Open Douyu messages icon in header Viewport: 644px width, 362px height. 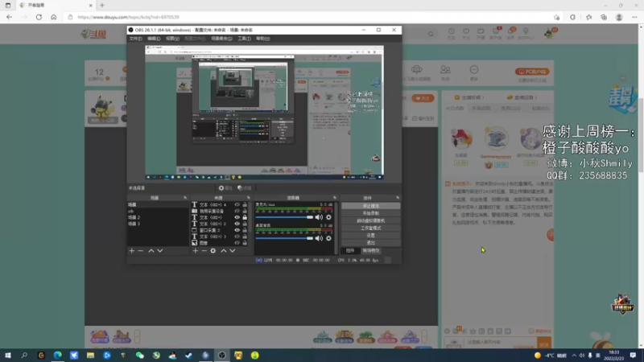(x=510, y=33)
